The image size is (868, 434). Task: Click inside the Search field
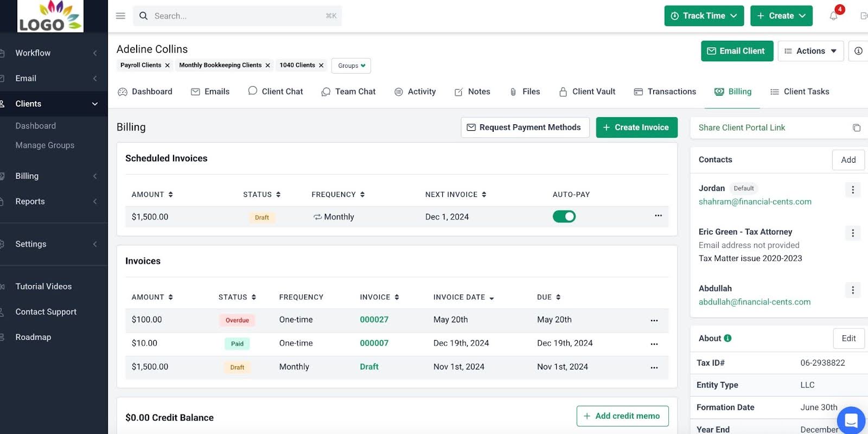(x=238, y=16)
